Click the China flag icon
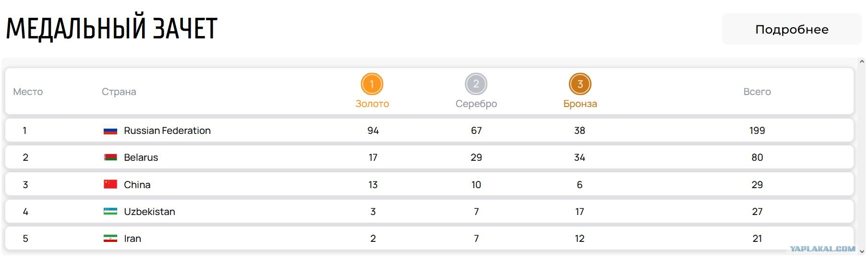Image resolution: width=868 pixels, height=263 pixels. 110,184
